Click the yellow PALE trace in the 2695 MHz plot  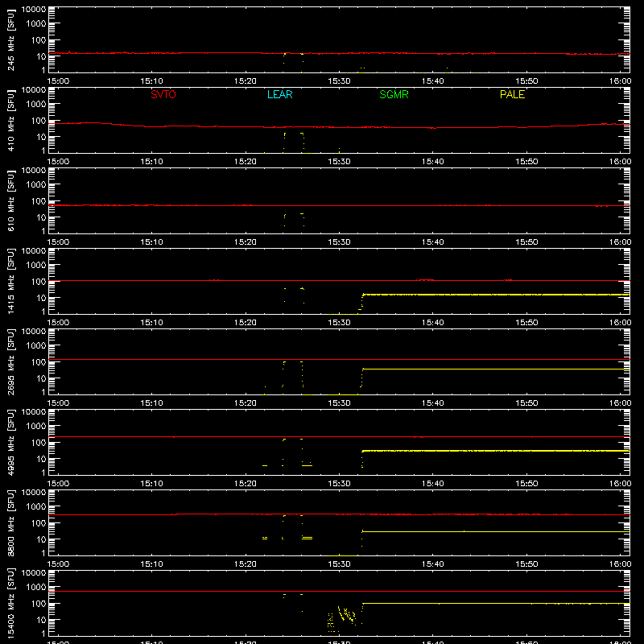496,369
